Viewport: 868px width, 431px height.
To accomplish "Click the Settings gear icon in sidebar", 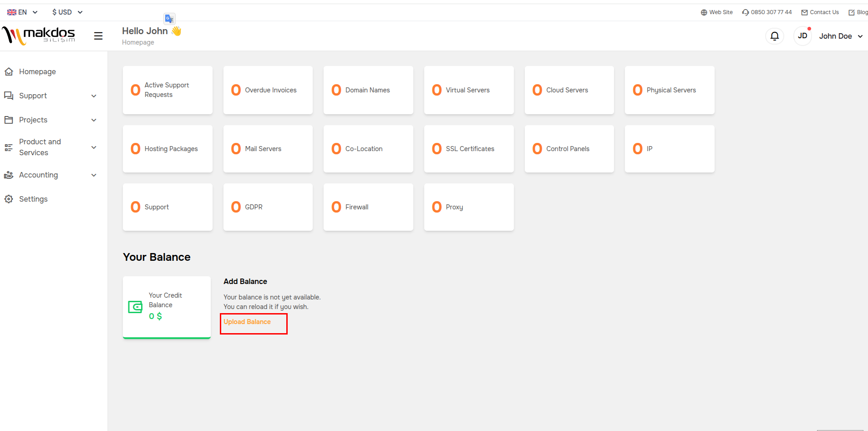I will click(9, 199).
